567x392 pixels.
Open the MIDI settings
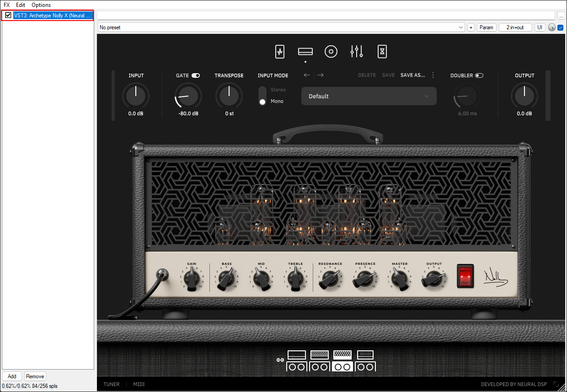click(139, 385)
